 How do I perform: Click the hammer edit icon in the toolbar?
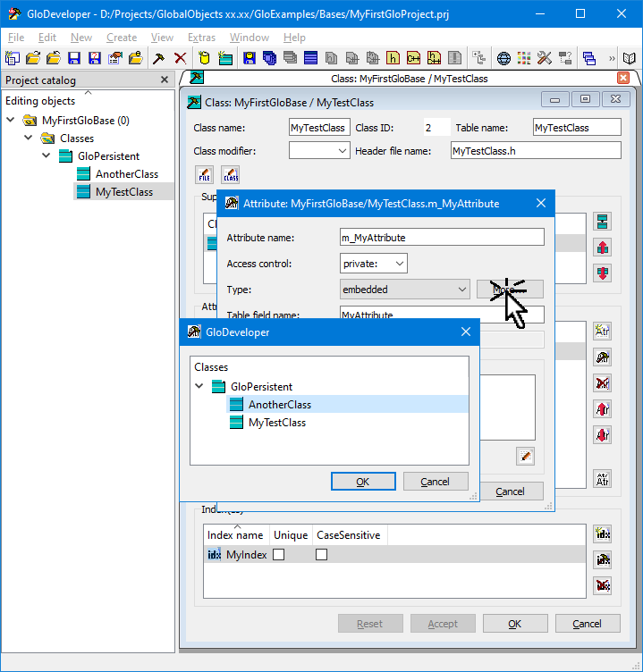(158, 58)
